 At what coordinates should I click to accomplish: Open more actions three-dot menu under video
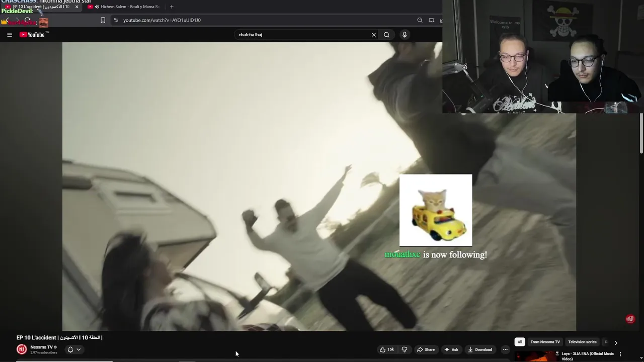(505, 349)
